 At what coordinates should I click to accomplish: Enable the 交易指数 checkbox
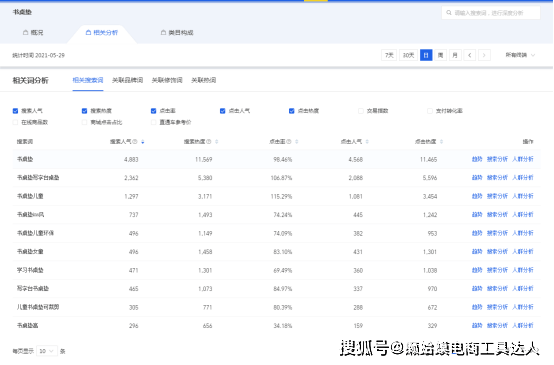361,111
